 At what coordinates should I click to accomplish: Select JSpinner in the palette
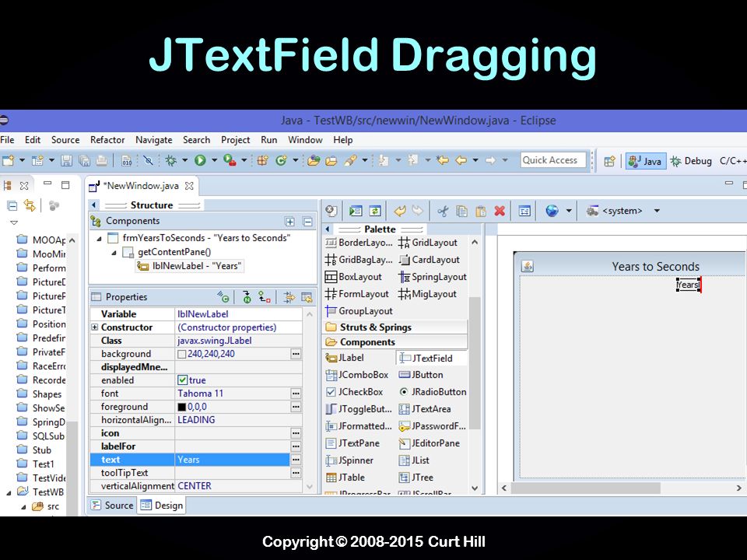coord(349,460)
